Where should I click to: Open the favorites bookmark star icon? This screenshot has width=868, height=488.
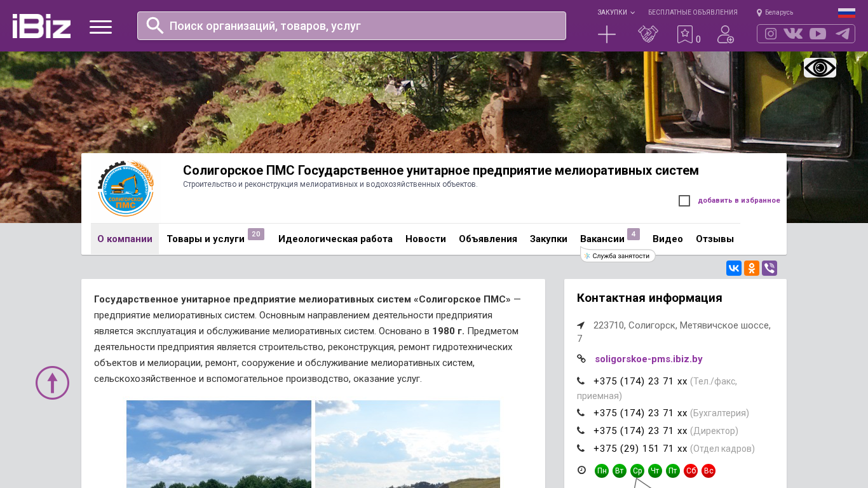(685, 34)
